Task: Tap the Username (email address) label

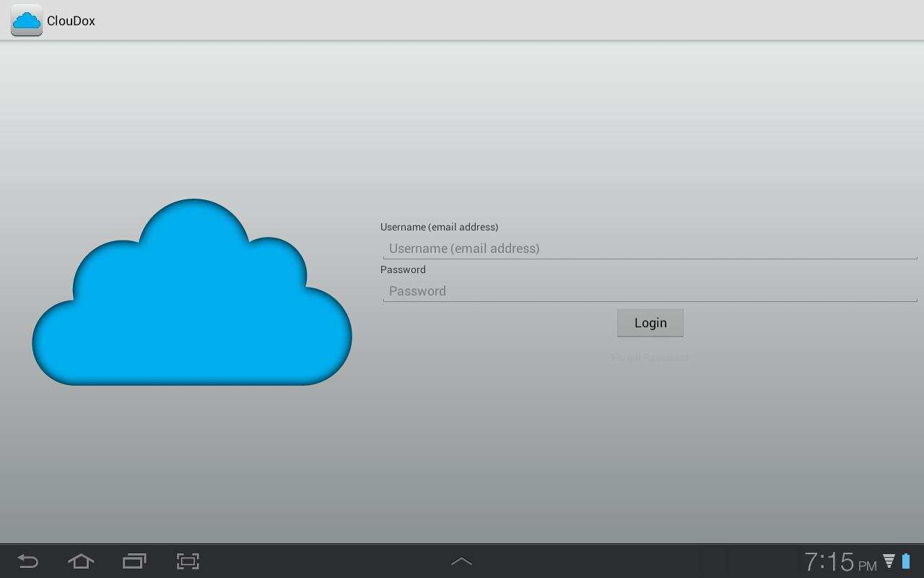Action: 439,227
